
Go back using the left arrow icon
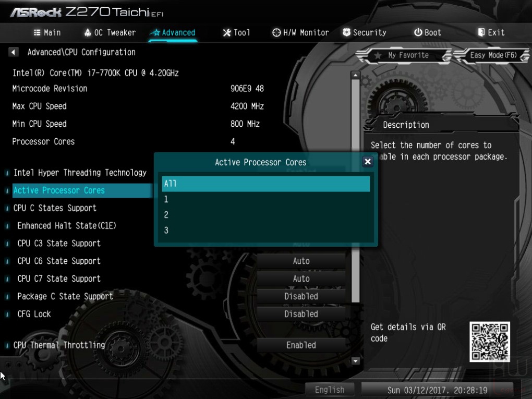click(x=13, y=52)
